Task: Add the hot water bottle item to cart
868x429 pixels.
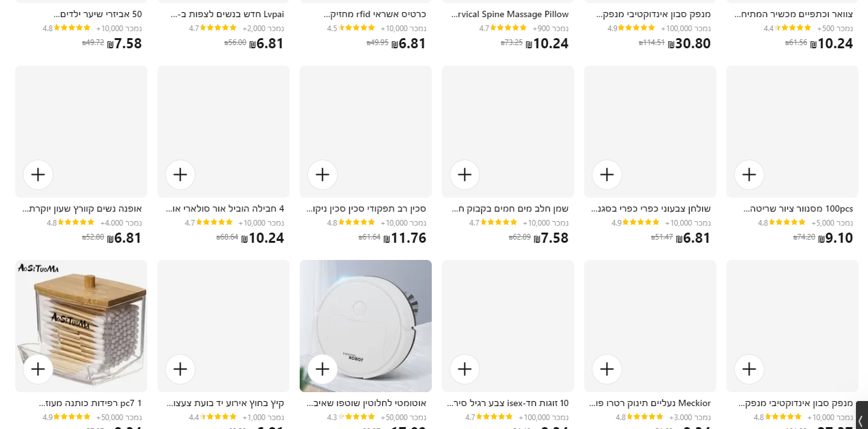Action: click(465, 175)
